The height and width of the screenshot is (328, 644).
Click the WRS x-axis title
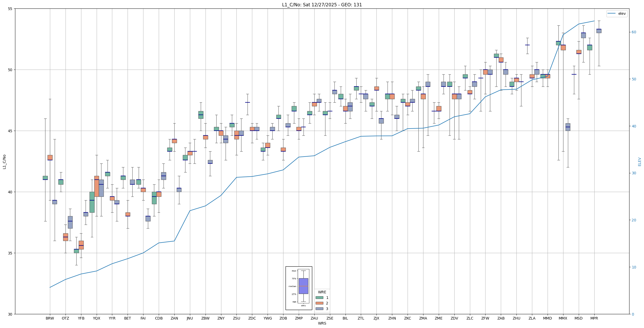pyautogui.click(x=322, y=323)
